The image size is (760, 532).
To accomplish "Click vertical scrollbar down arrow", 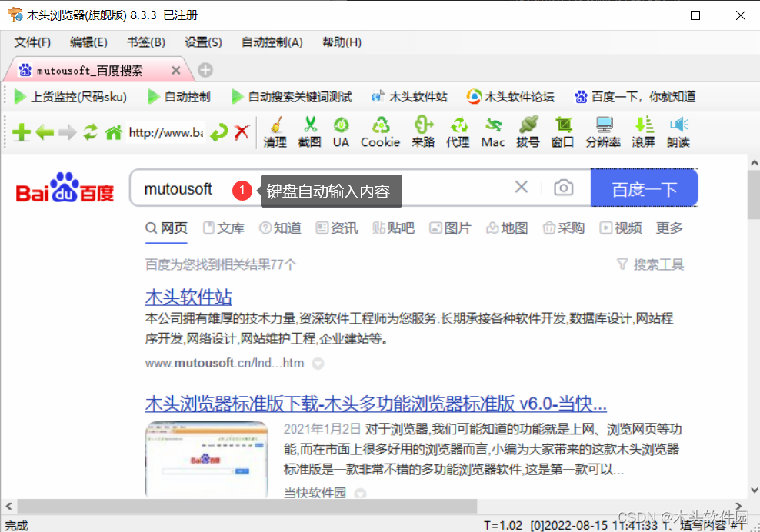I will tap(754, 490).
